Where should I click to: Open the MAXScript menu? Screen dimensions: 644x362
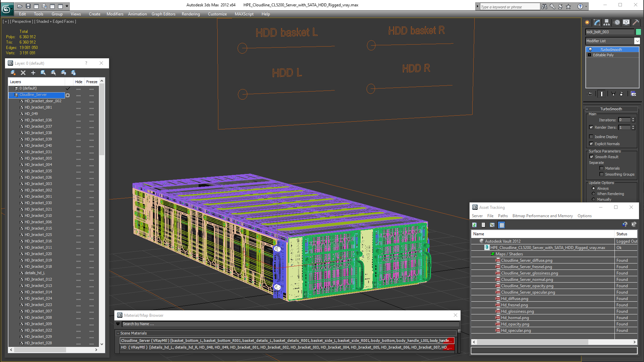click(x=244, y=14)
